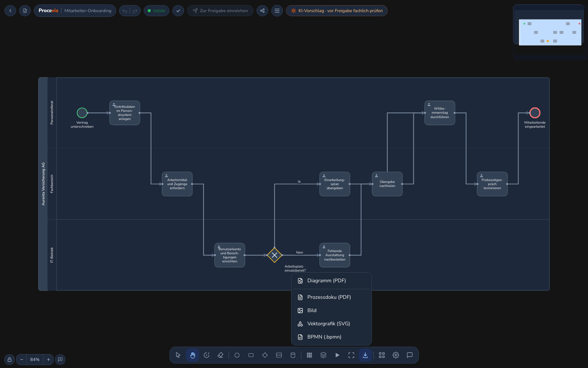Open the elements grid palette
The height and width of the screenshot is (368, 588).
382,355
